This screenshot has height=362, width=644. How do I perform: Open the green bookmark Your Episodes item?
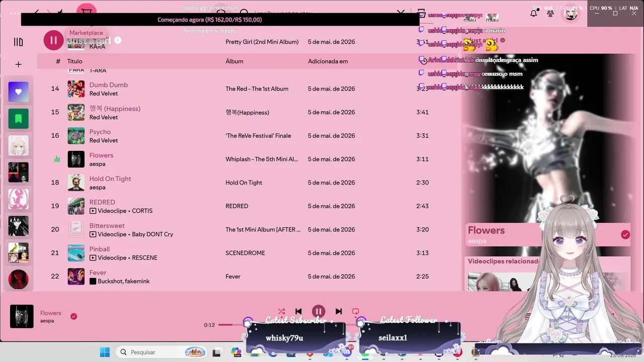tap(19, 119)
